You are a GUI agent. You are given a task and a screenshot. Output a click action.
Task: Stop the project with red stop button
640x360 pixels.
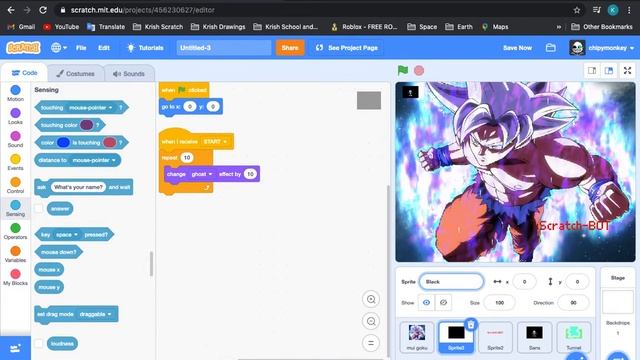(419, 71)
